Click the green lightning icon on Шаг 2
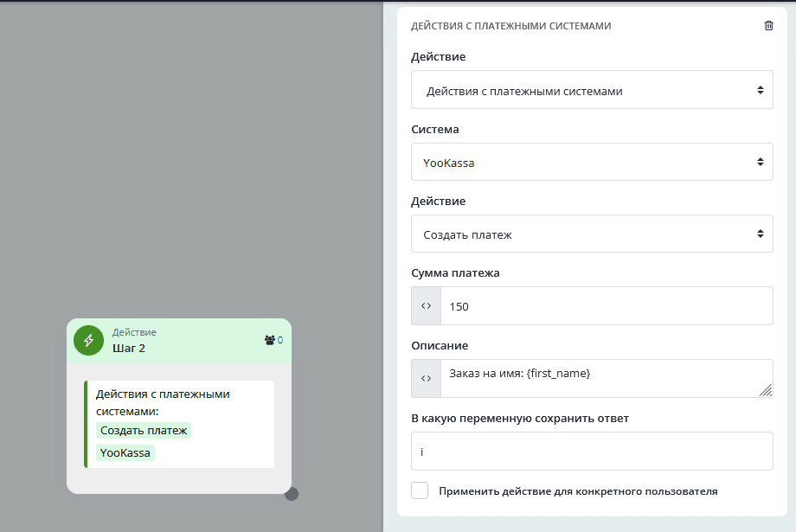 coord(88,341)
